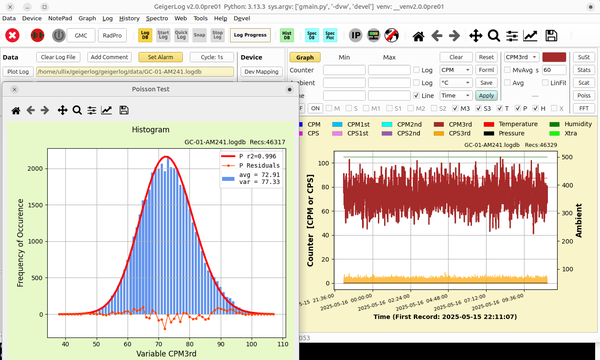Click the Stop Log icon

(217, 35)
